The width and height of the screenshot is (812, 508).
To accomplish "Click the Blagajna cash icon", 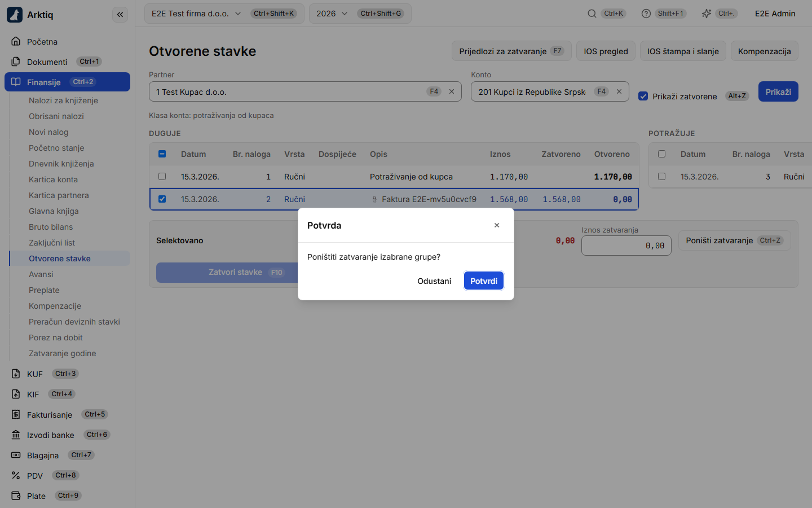I will 16,455.
